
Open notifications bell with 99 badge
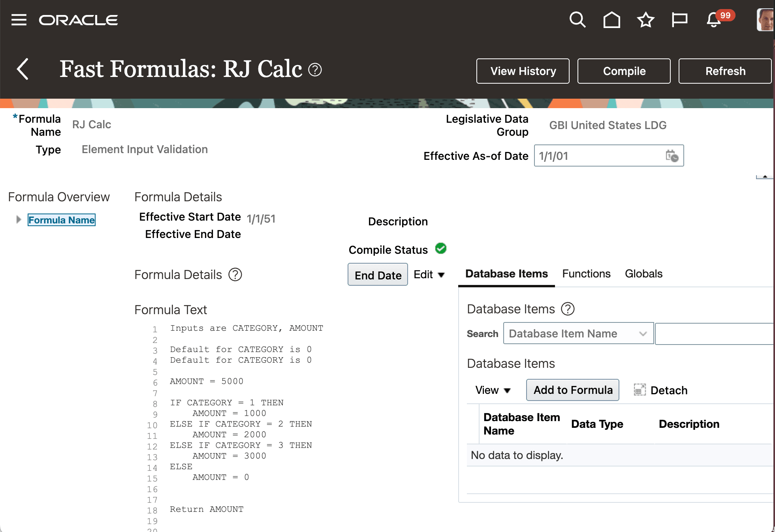click(x=714, y=20)
